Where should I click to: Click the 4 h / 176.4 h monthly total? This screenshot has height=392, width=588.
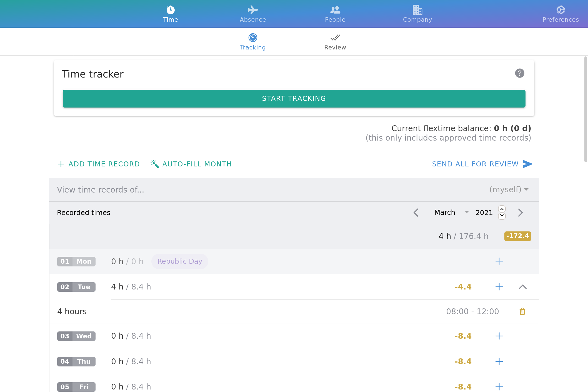click(463, 236)
